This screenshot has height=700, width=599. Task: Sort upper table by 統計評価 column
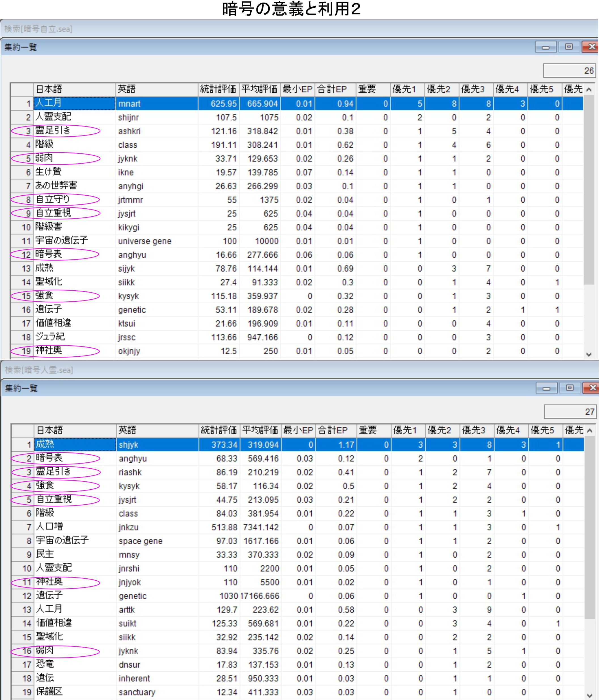(218, 89)
